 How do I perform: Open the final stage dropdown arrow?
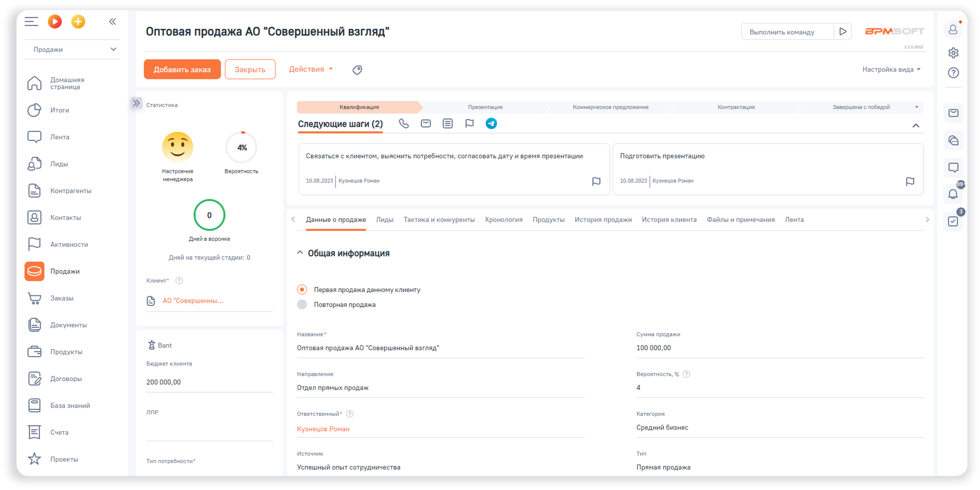tap(916, 107)
